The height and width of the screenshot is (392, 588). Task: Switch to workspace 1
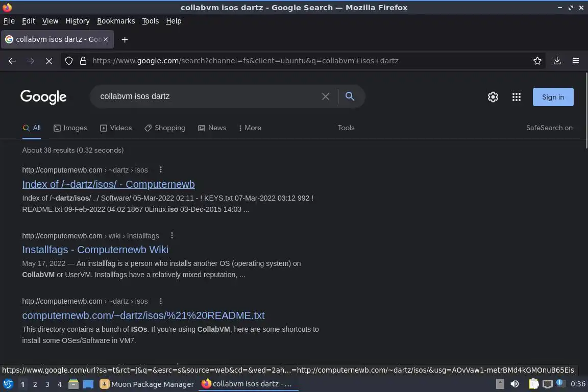pos(23,384)
